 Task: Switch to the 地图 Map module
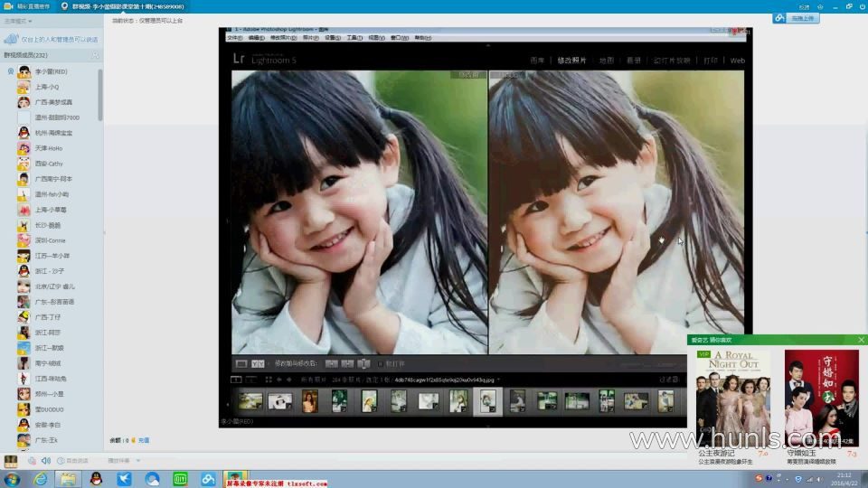click(607, 61)
